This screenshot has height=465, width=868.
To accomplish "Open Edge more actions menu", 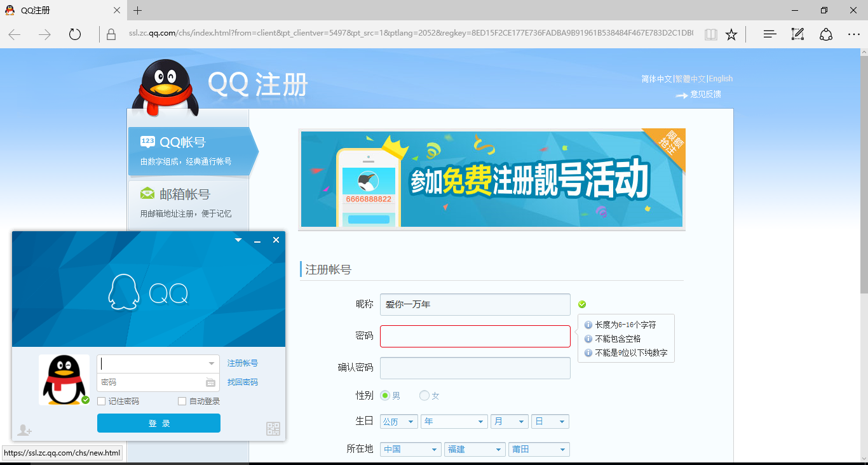I will 854,34.
